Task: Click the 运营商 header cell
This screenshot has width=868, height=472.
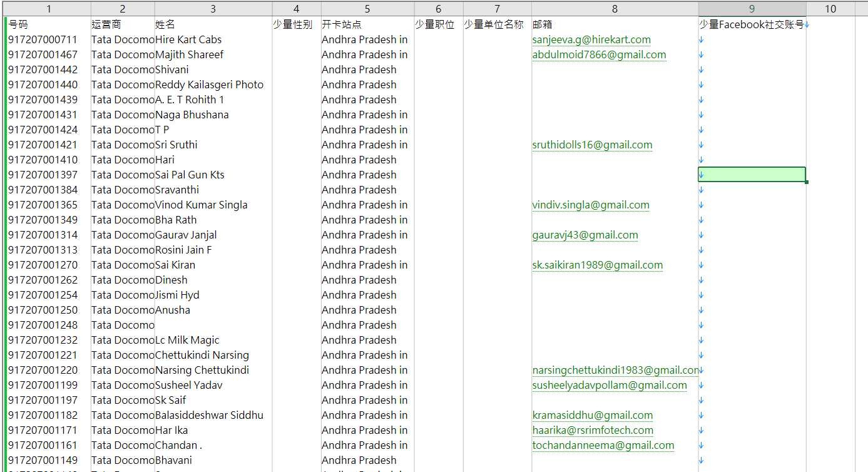Action: coord(123,24)
